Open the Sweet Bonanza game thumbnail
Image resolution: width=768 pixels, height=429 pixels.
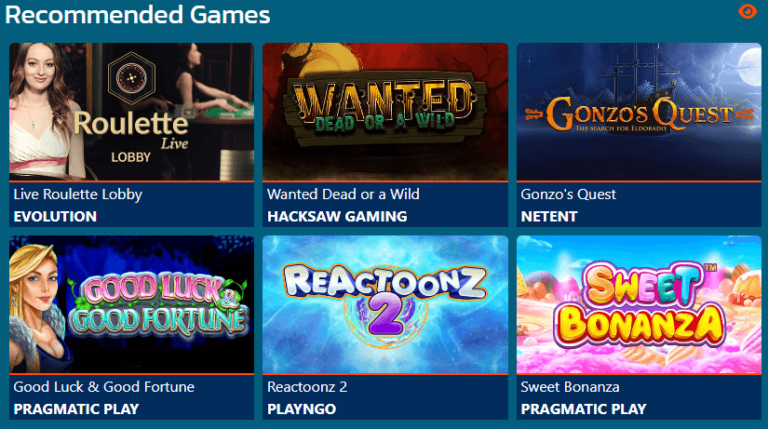coord(639,304)
